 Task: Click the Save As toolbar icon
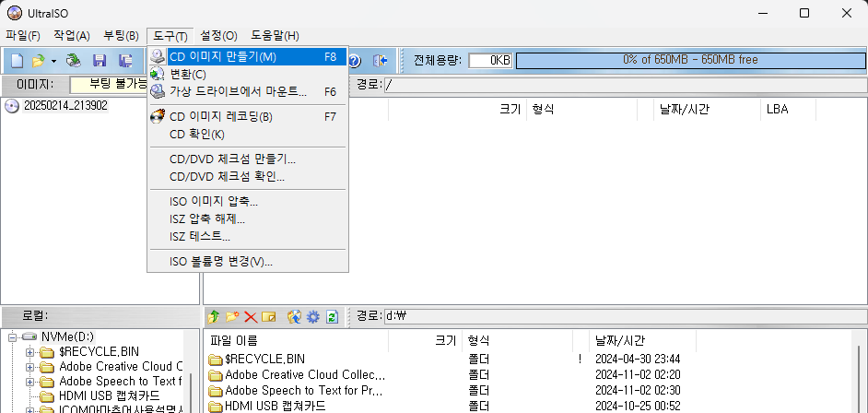click(124, 61)
